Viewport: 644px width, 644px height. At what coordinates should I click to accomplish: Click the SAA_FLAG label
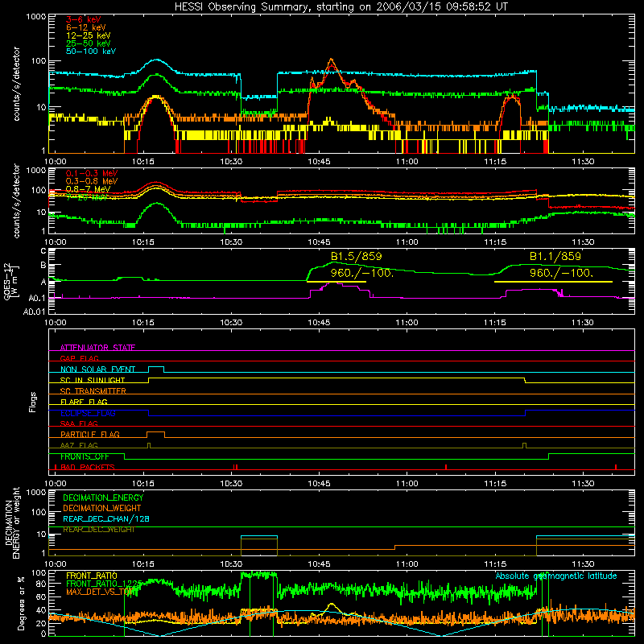79,423
